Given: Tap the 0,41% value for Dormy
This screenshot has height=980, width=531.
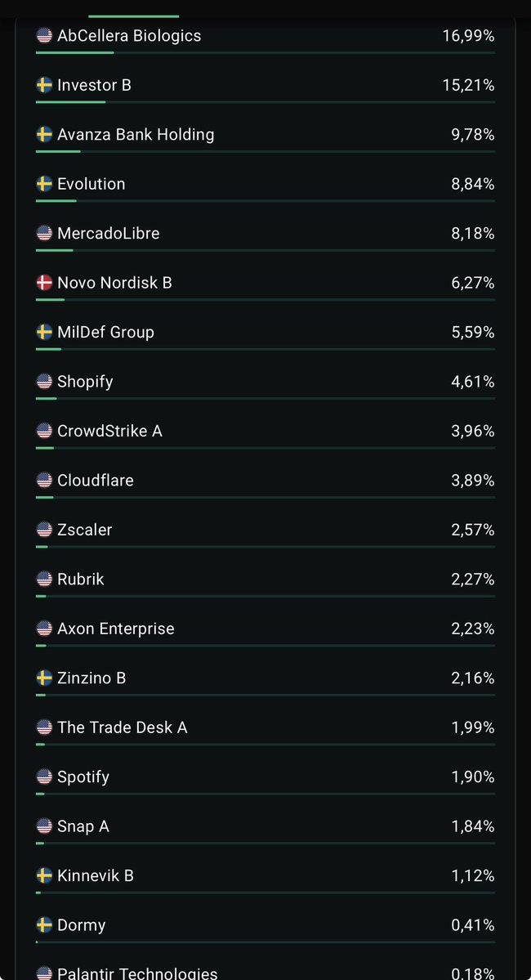Looking at the screenshot, I should coord(473,925).
